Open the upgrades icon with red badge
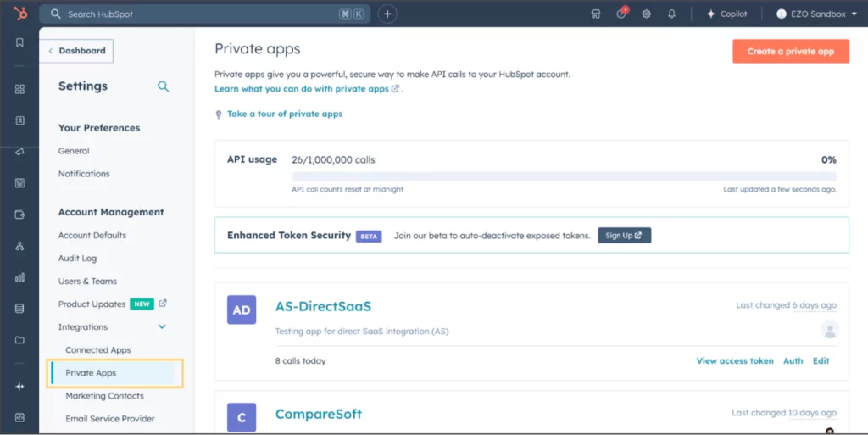The width and height of the screenshot is (868, 435). pos(621,14)
